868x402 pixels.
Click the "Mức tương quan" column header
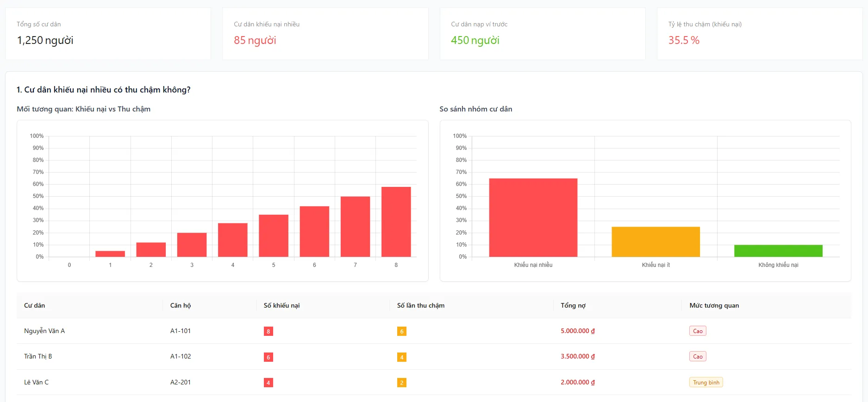point(714,305)
